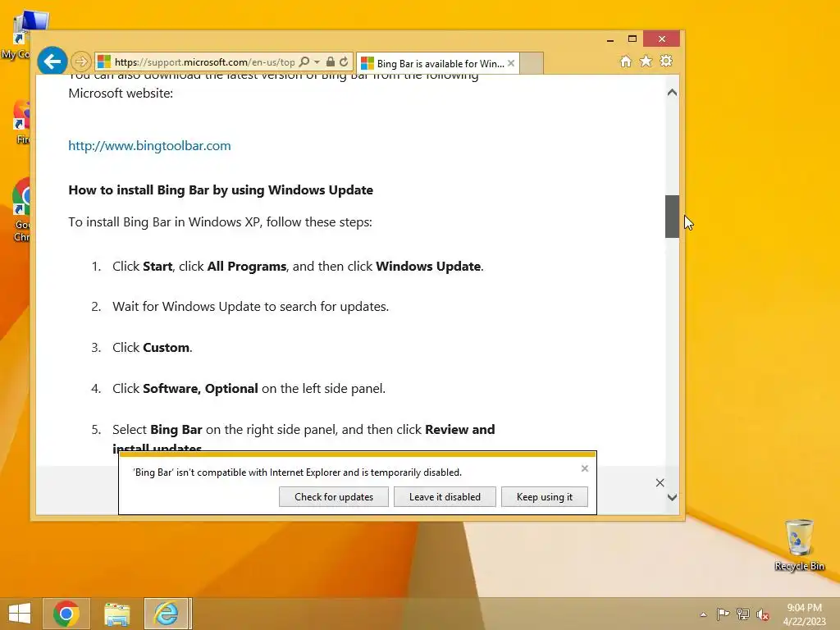Click the step text Click Custom
840x630 pixels.
coord(152,348)
